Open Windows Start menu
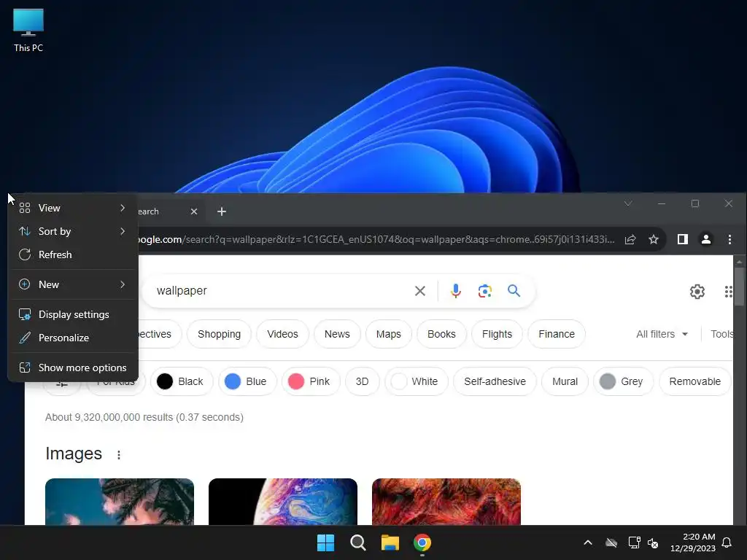The width and height of the screenshot is (747, 560). [x=326, y=542]
